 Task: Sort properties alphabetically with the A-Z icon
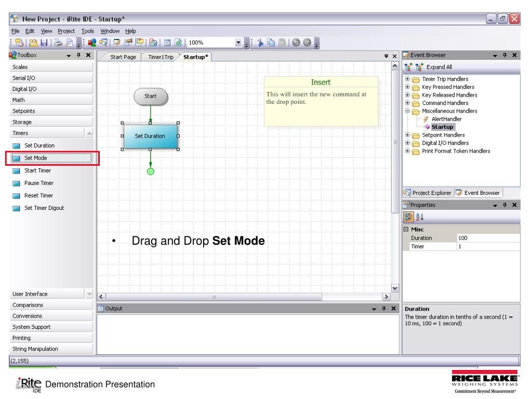pyautogui.click(x=419, y=217)
